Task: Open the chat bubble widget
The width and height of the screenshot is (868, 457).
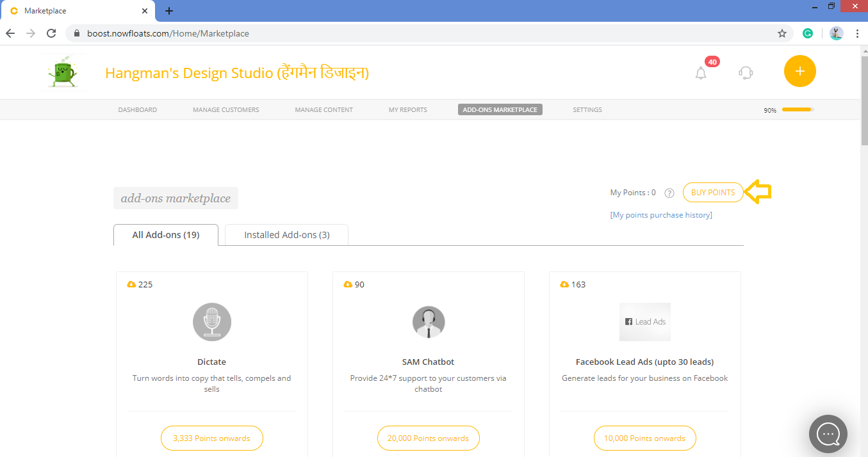Action: [x=828, y=434]
